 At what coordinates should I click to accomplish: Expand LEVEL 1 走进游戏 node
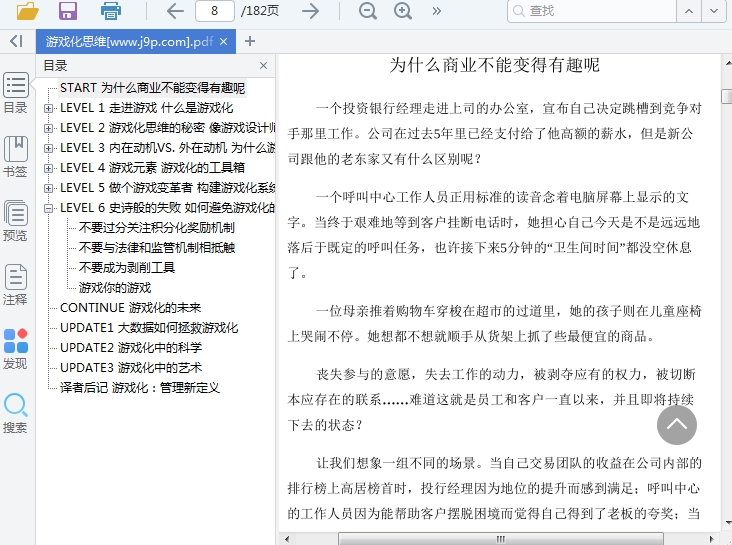(48, 108)
